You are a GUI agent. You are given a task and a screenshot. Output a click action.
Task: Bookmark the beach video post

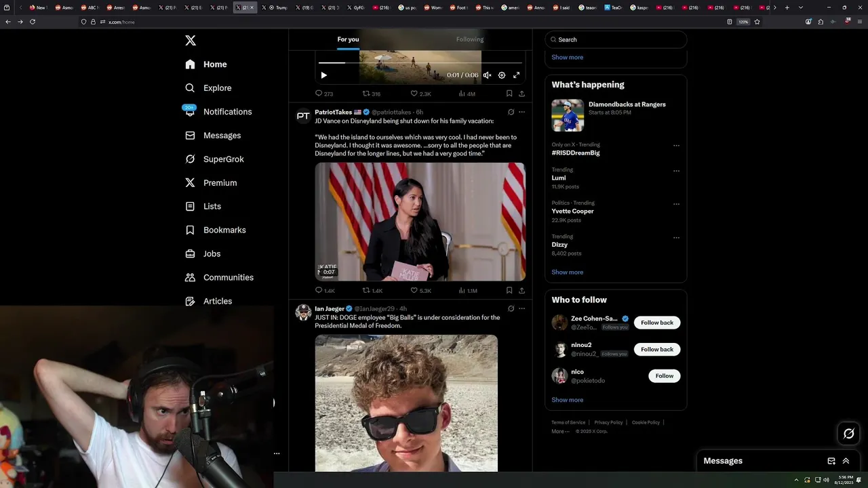pos(509,94)
